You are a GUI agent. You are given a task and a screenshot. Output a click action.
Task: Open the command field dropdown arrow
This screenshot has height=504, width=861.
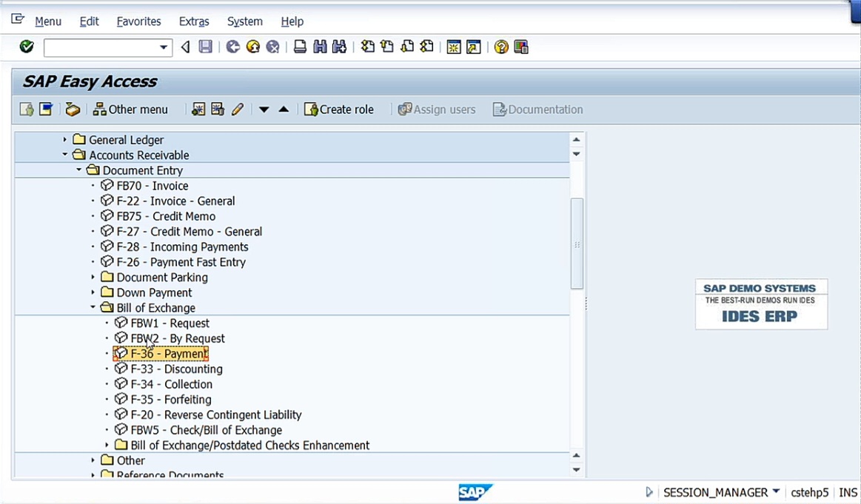tap(163, 47)
